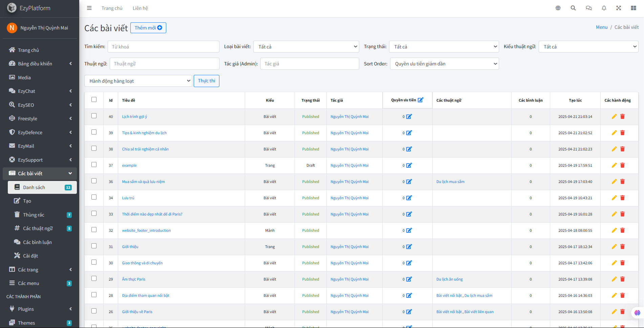Open 'Các thuật ngữ' in the sidebar
The height and width of the screenshot is (328, 644).
click(42, 228)
